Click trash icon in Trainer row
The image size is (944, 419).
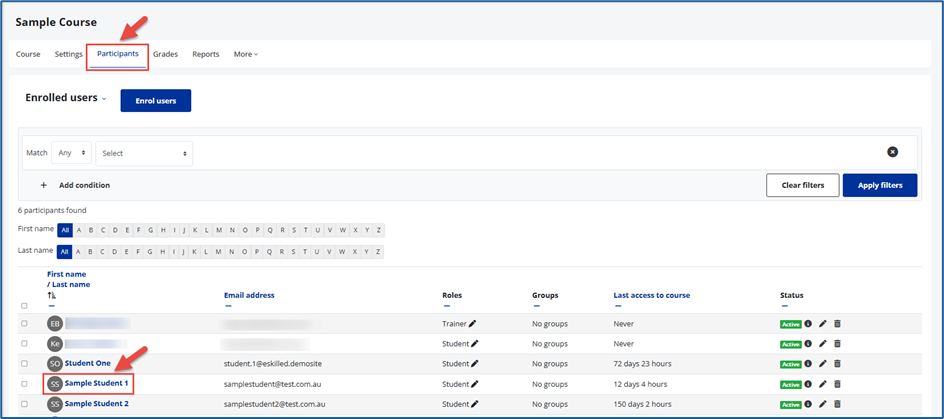[x=837, y=324]
